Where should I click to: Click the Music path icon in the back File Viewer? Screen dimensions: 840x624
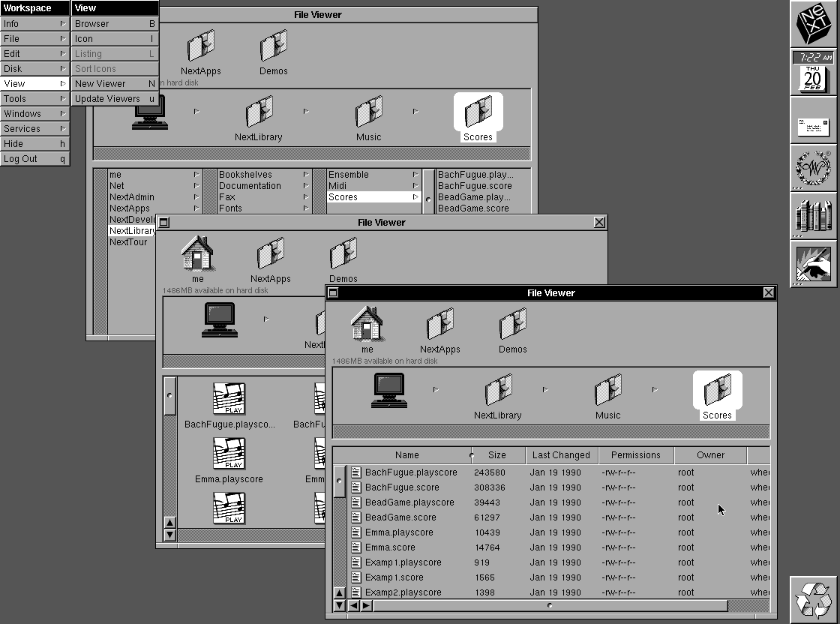point(368,118)
